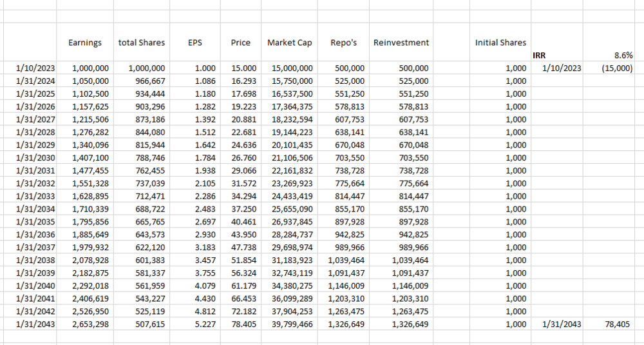The height and width of the screenshot is (345, 644).
Task: Select the EPS column header
Action: tap(194, 43)
